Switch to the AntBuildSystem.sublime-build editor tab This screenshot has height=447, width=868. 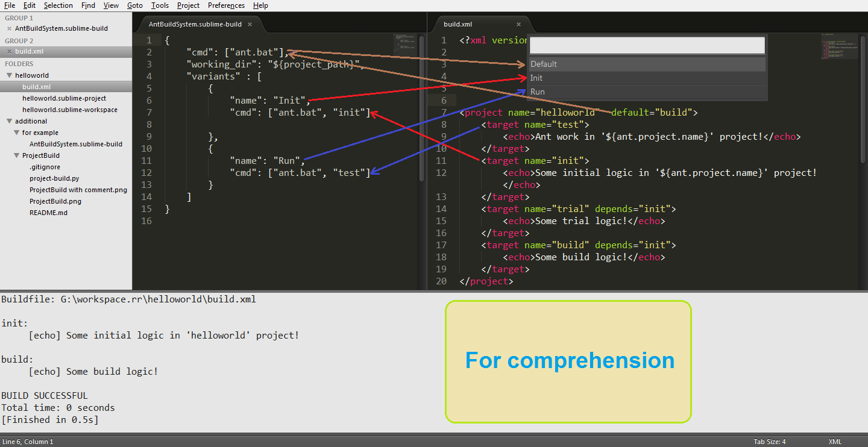195,24
